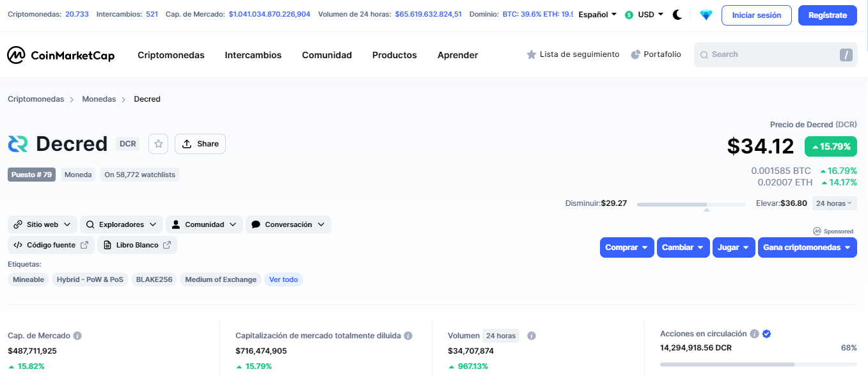Click the price range low-high slider
868x376 pixels.
coord(691,205)
